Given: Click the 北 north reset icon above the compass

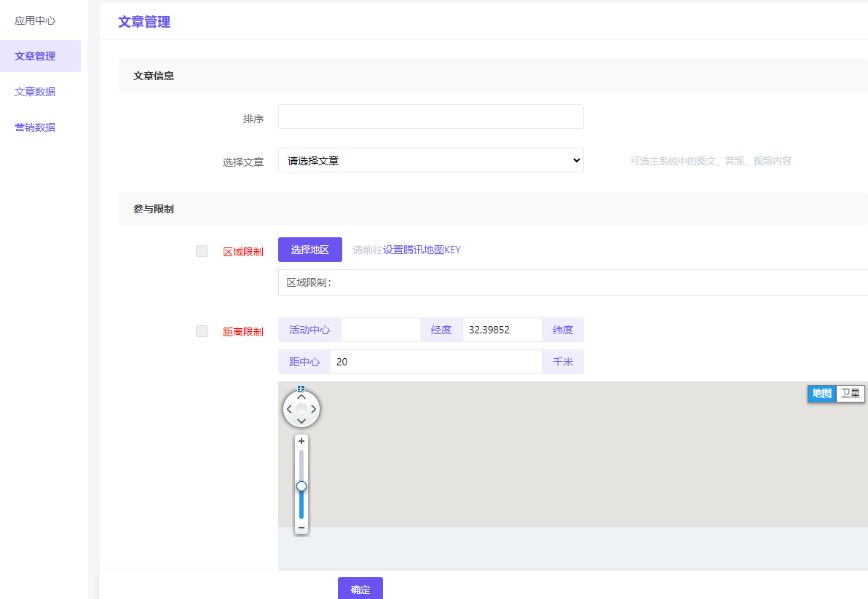Looking at the screenshot, I should coord(301,388).
